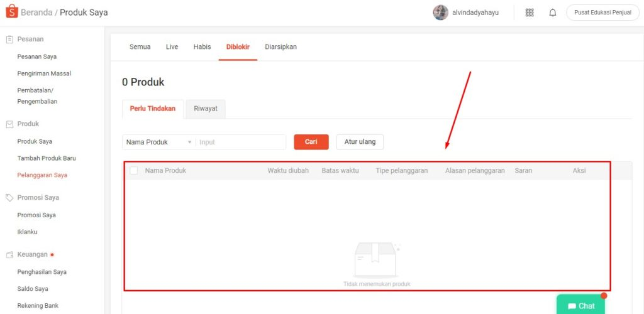Click the Keuangan section heading
Viewport: 644px width, 314px height.
(33, 254)
